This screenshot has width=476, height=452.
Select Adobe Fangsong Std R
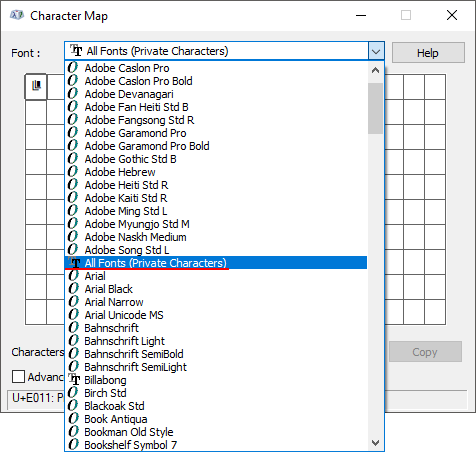216,120
